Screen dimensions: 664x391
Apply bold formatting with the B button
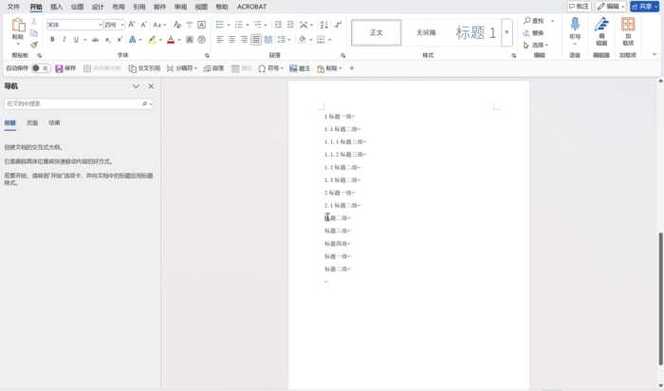[x=52, y=39]
